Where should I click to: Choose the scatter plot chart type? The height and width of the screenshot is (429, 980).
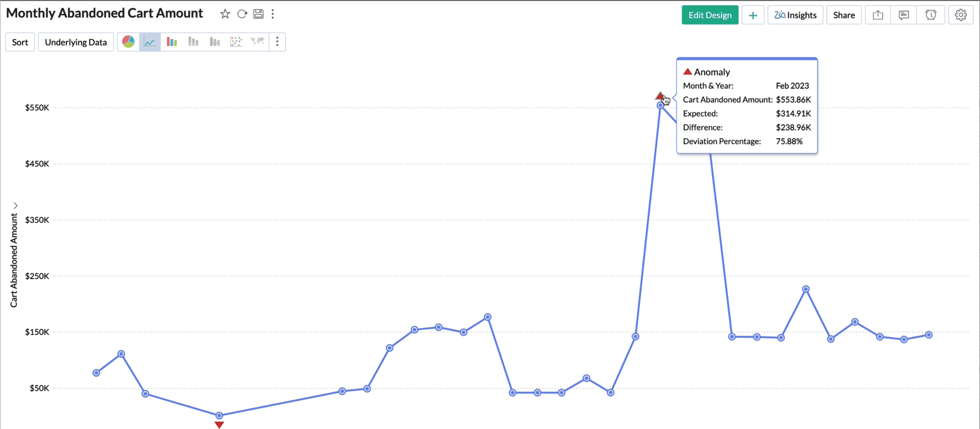[x=236, y=42]
